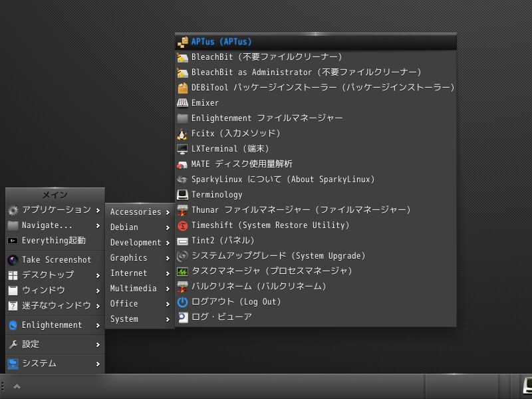Click the blue Log Out power icon
The image size is (532, 399).
182,302
